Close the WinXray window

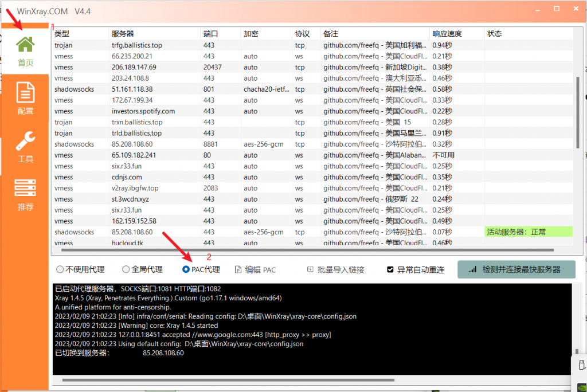(576, 9)
